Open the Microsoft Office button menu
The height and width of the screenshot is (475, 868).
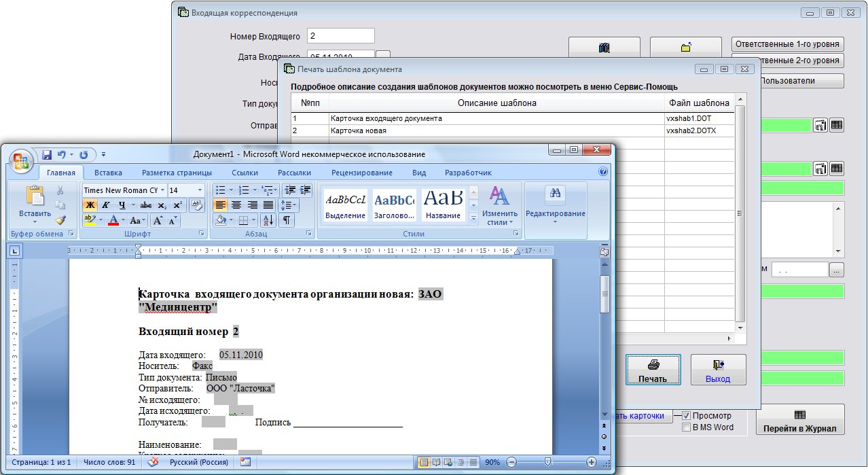[x=21, y=161]
